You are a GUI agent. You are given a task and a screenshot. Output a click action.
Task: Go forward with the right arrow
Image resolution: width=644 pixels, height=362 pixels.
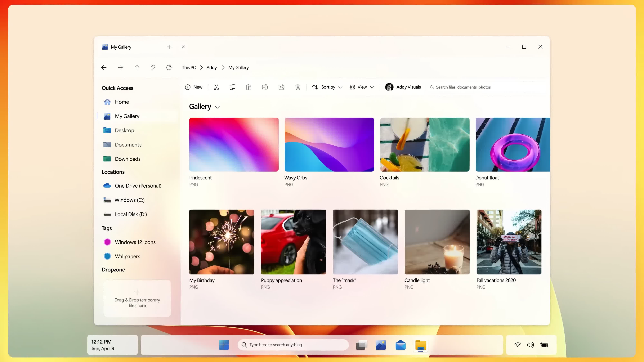(x=120, y=67)
